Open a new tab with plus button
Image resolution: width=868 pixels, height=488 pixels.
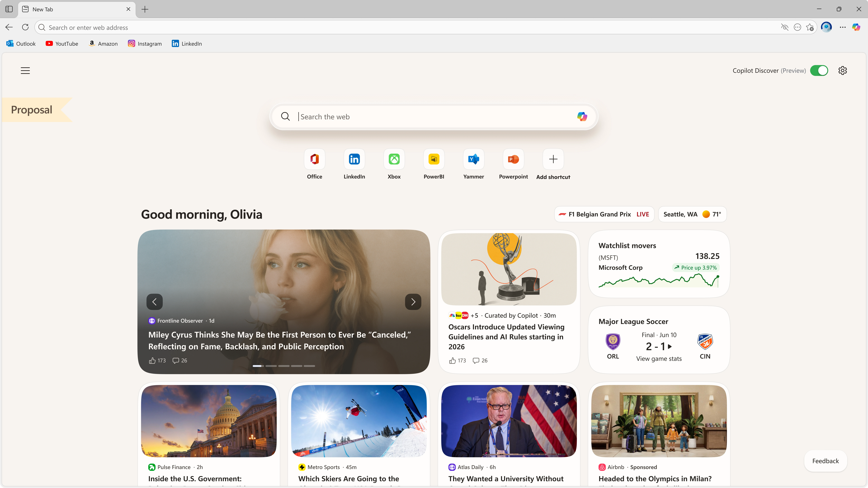point(145,9)
